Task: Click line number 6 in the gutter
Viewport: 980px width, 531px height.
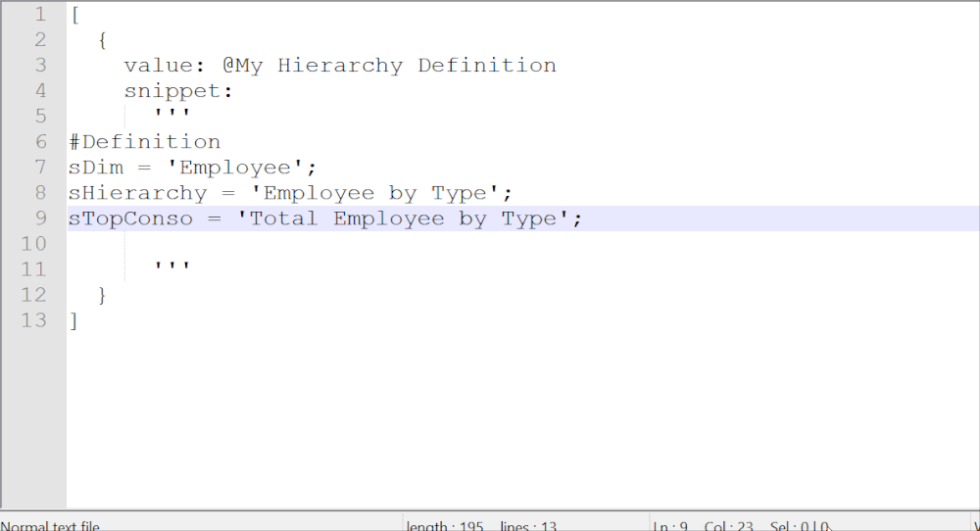Action: pos(40,142)
